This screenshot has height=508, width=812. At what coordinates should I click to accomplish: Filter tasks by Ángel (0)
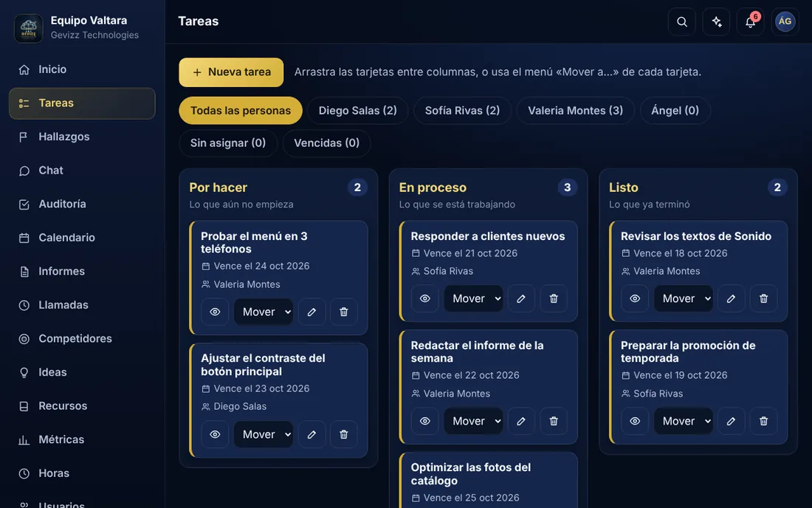tap(675, 110)
